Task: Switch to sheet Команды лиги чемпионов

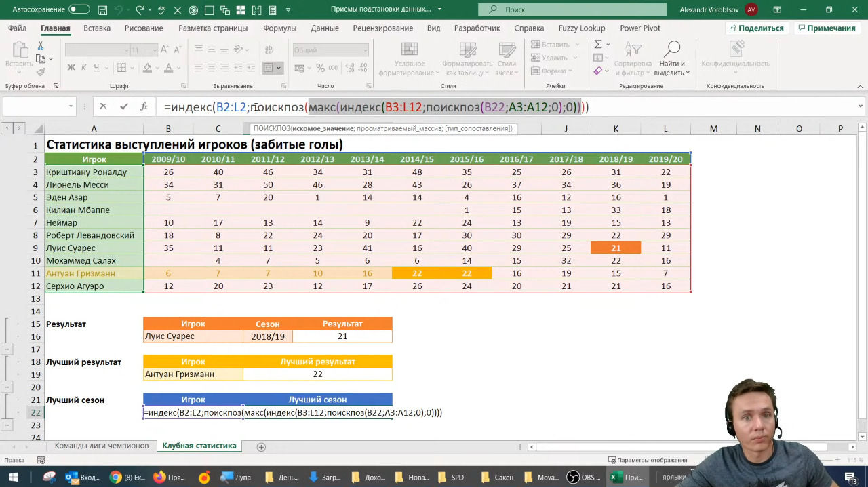Action: pyautogui.click(x=102, y=446)
